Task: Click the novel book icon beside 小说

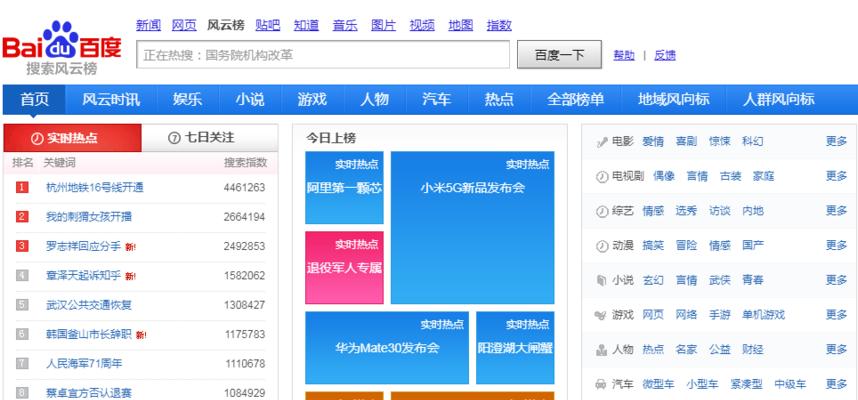Action: coord(602,281)
